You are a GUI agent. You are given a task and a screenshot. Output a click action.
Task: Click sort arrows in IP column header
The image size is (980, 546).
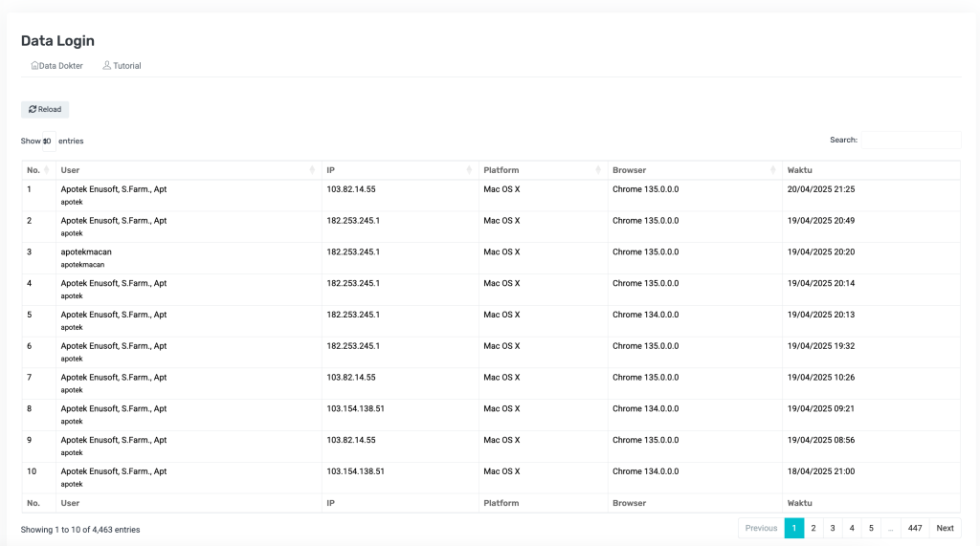[x=469, y=170]
